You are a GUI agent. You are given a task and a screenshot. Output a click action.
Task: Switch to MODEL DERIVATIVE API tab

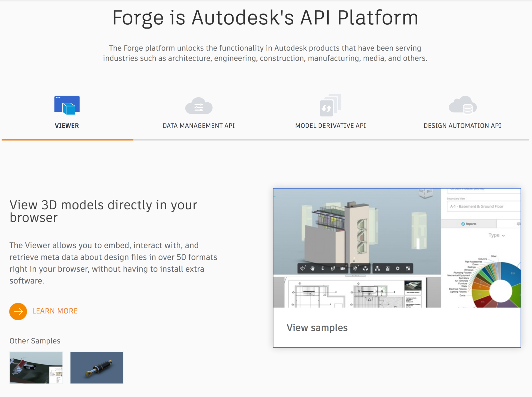tap(331, 126)
